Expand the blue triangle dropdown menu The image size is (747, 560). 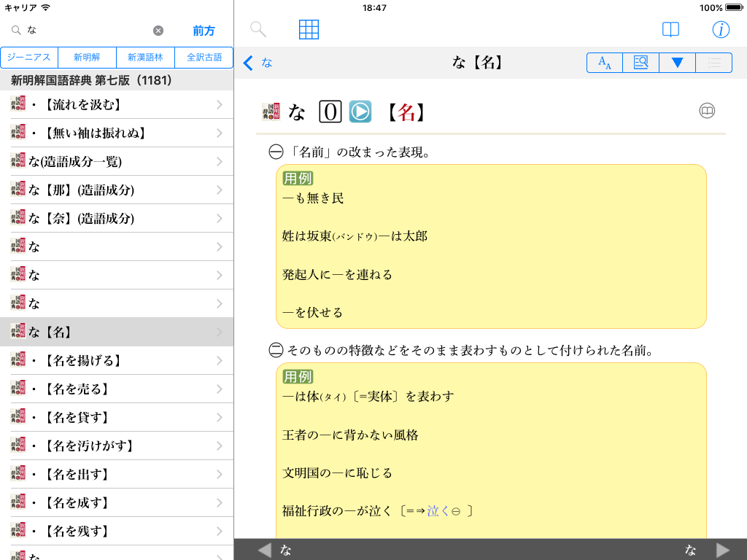[x=677, y=63]
